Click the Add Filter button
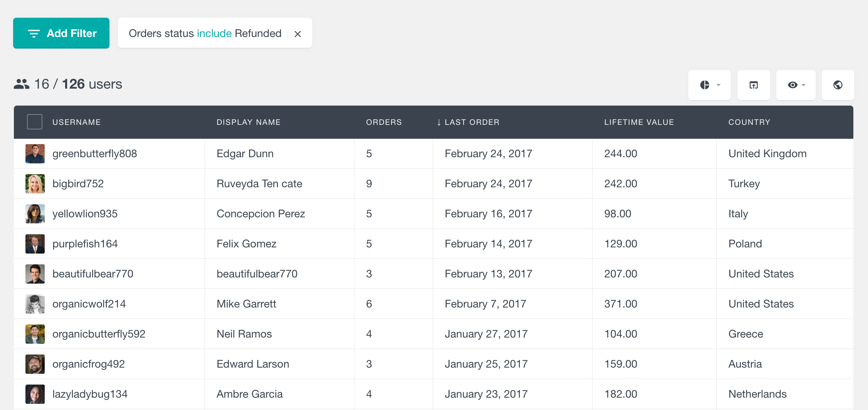The image size is (868, 410). [x=61, y=33]
